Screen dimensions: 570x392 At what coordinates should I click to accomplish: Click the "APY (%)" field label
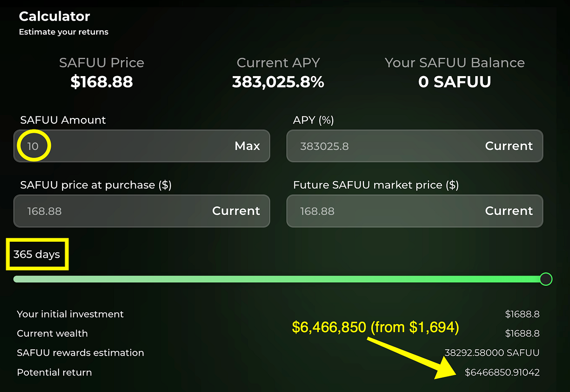(x=313, y=120)
